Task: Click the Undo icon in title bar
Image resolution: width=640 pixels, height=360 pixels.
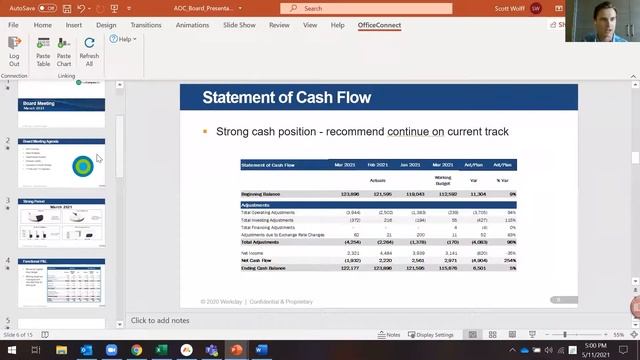Action: pyautogui.click(x=81, y=8)
